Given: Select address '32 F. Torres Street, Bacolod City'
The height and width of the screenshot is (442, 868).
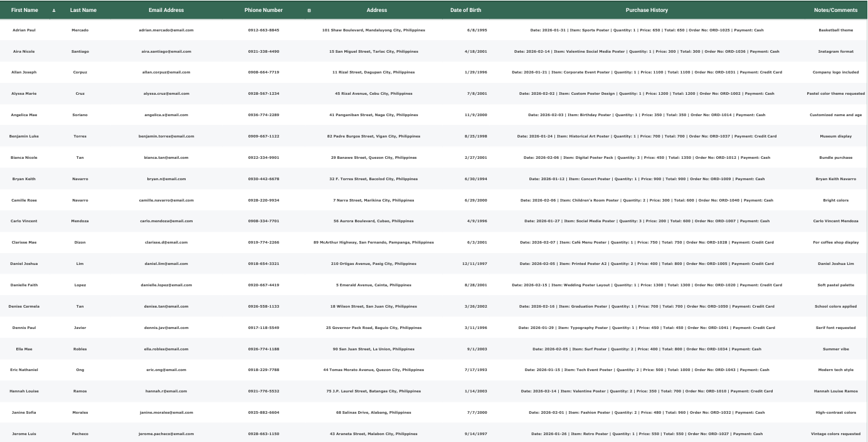Looking at the screenshot, I should tap(374, 179).
